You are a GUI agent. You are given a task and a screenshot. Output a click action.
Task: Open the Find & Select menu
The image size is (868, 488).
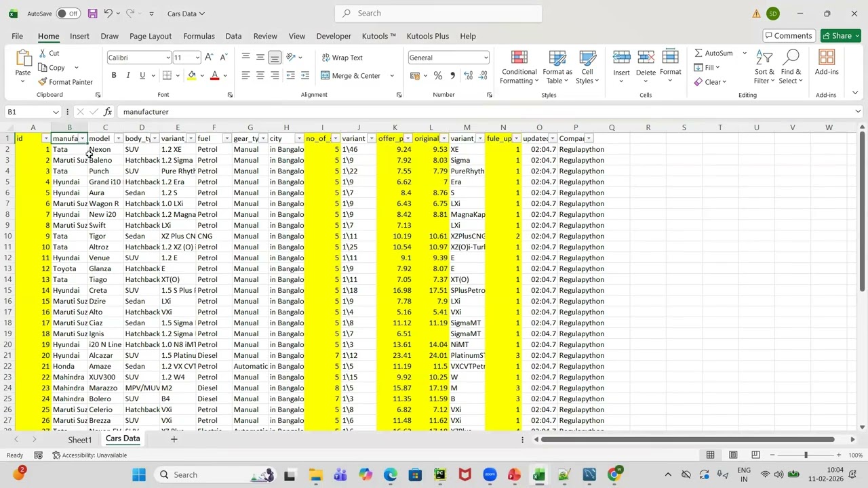(791, 67)
